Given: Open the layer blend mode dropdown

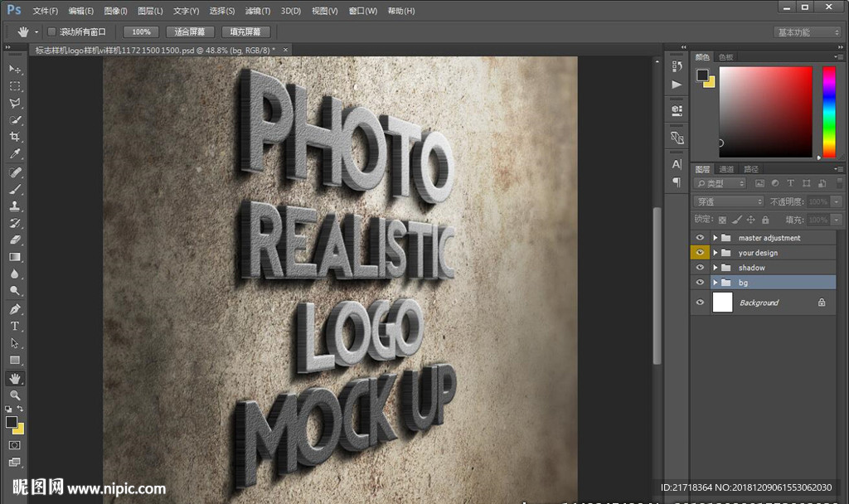Looking at the screenshot, I should [728, 201].
